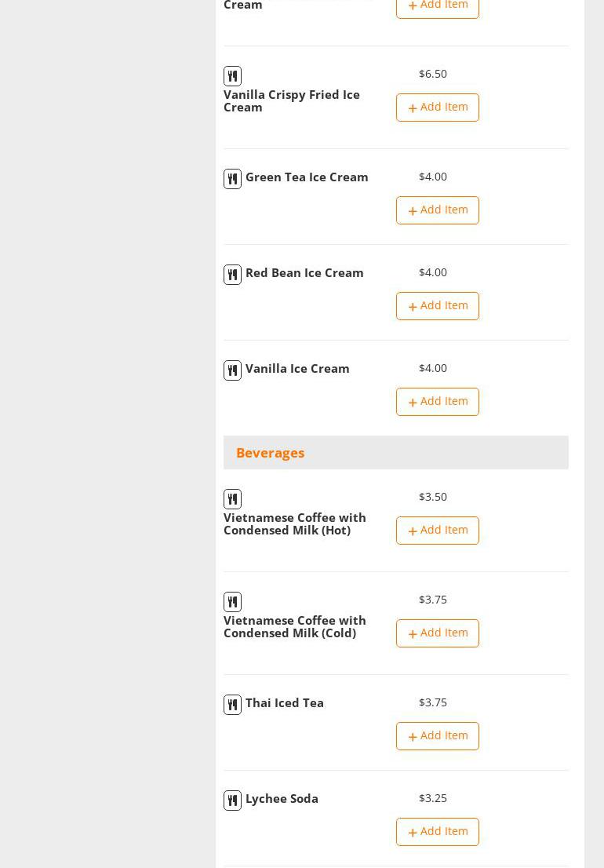
Task: Open the Green Tea Ice Cream item name
Action: point(307,177)
